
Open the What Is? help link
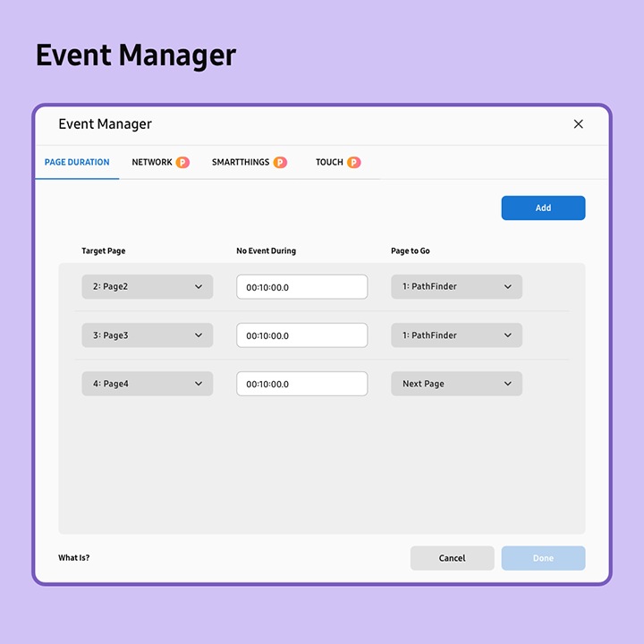point(74,558)
